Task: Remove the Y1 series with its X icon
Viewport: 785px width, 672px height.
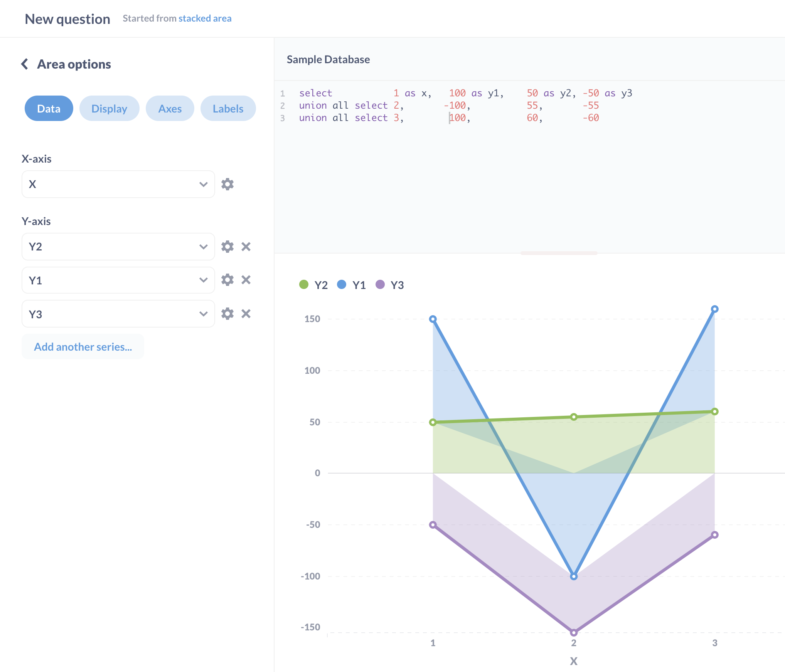Action: point(246,280)
